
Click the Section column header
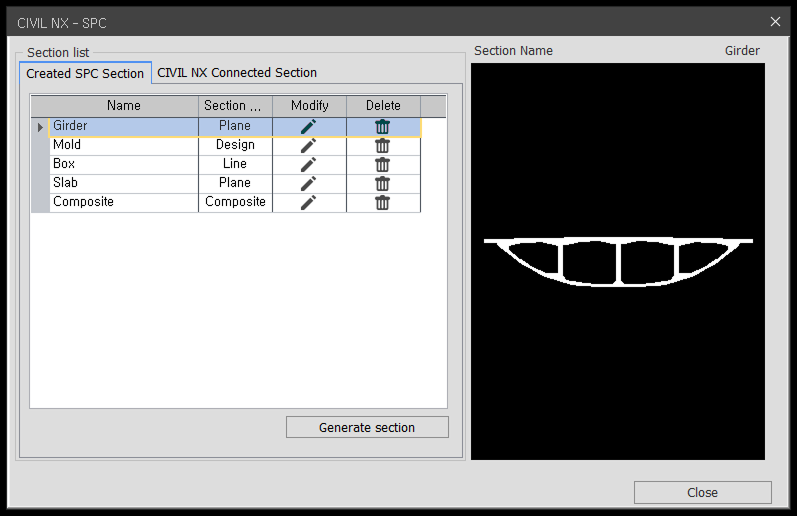(235, 106)
